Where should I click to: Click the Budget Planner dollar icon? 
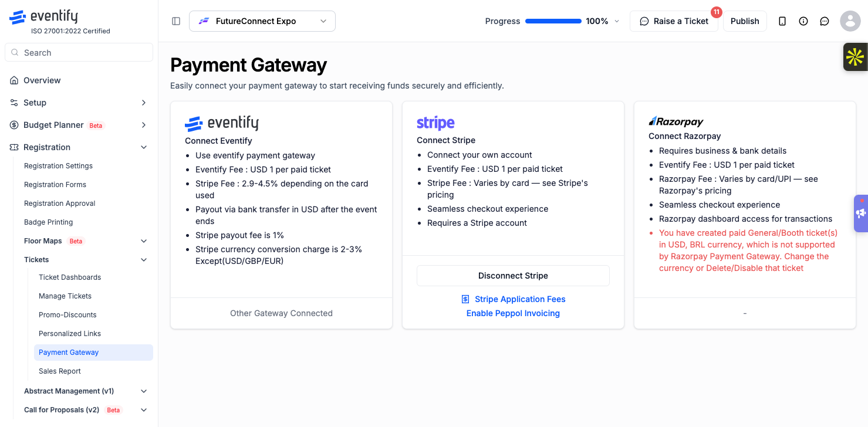point(14,125)
